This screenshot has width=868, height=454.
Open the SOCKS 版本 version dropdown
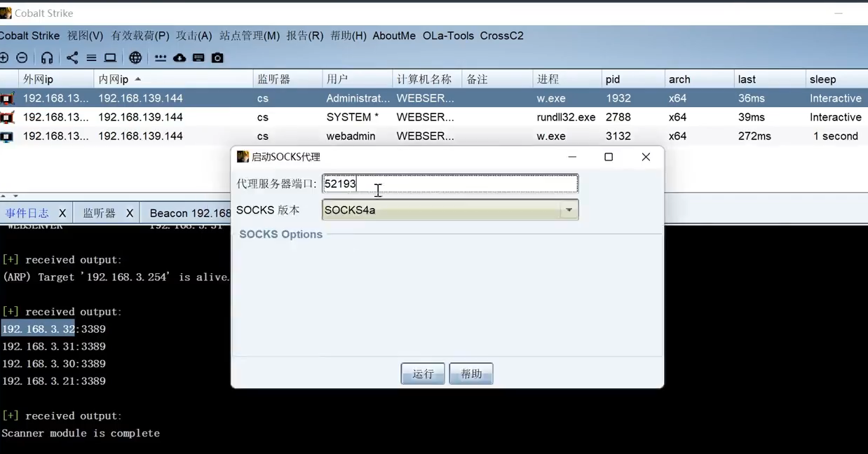tap(569, 209)
